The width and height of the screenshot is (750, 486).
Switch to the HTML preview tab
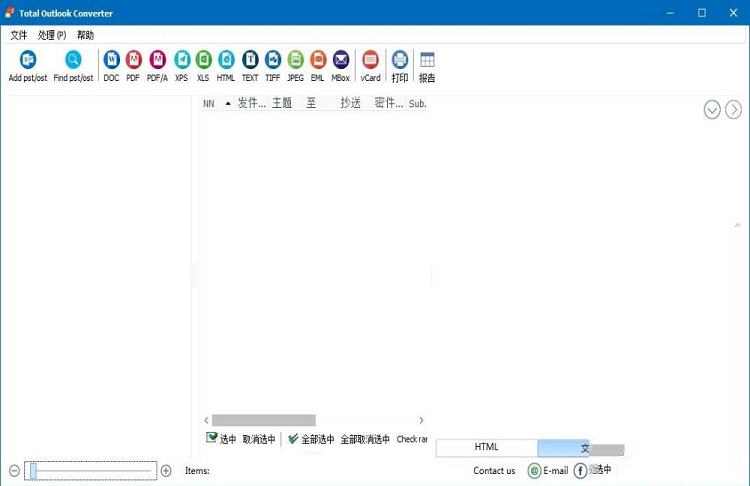486,447
